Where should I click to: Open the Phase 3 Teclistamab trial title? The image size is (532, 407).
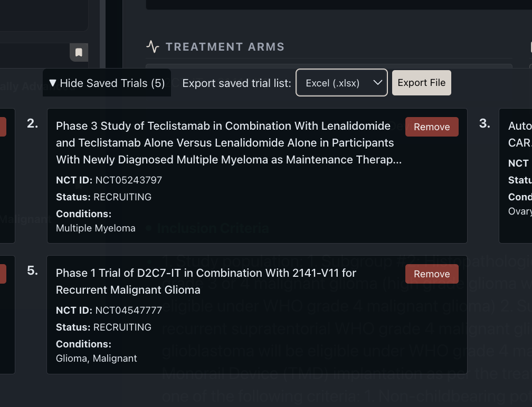pyautogui.click(x=227, y=142)
